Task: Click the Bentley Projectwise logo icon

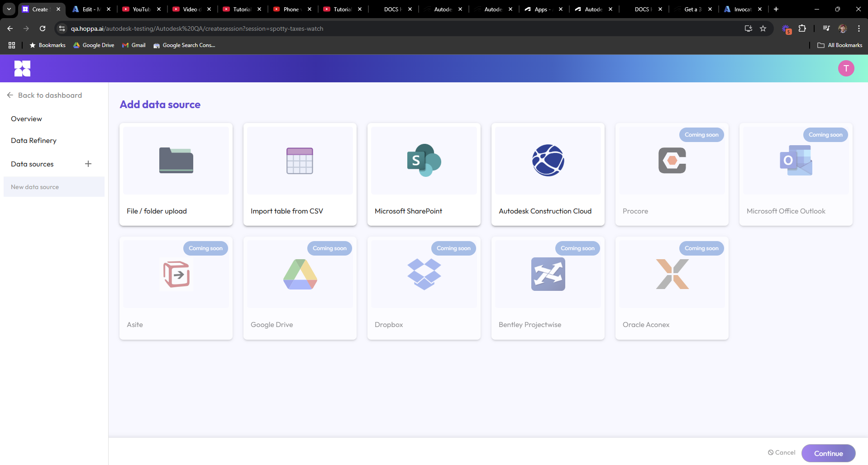Action: click(x=548, y=274)
